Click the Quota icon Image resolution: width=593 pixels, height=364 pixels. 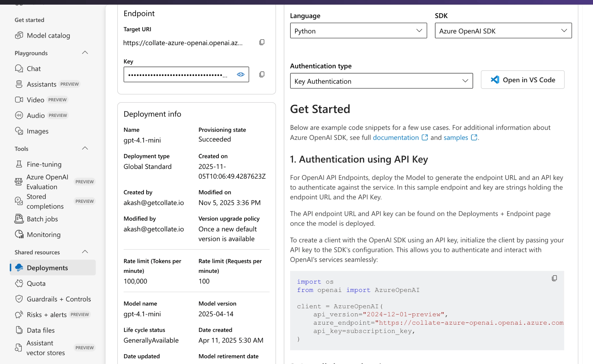coord(19,283)
